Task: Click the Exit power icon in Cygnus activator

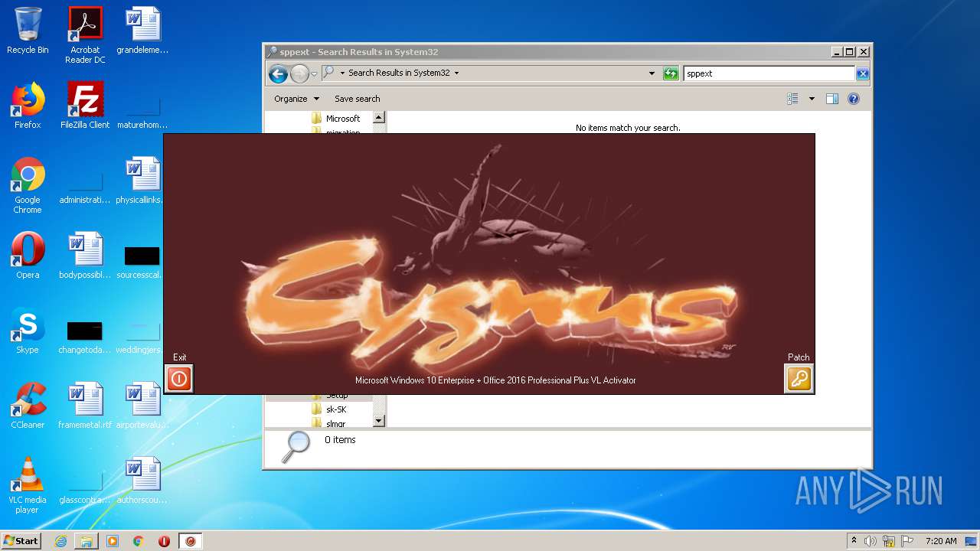Action: tap(179, 379)
